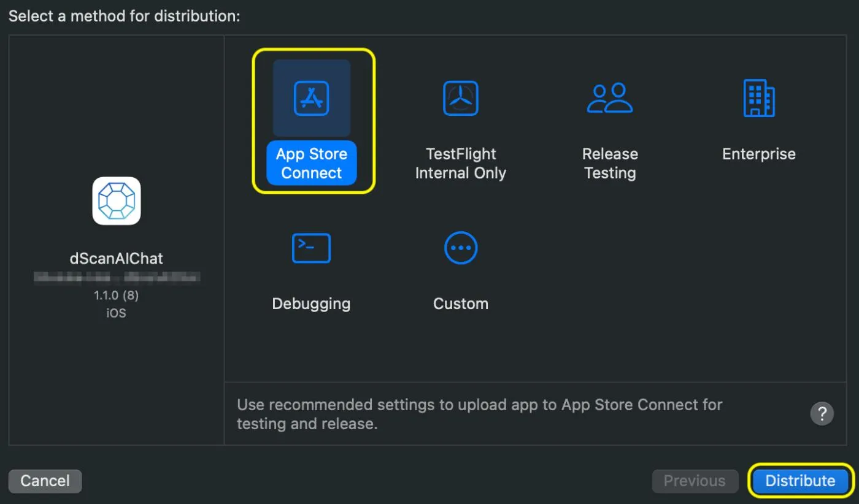Click the Release Testing label
Screen dimensions: 859x504
610,163
